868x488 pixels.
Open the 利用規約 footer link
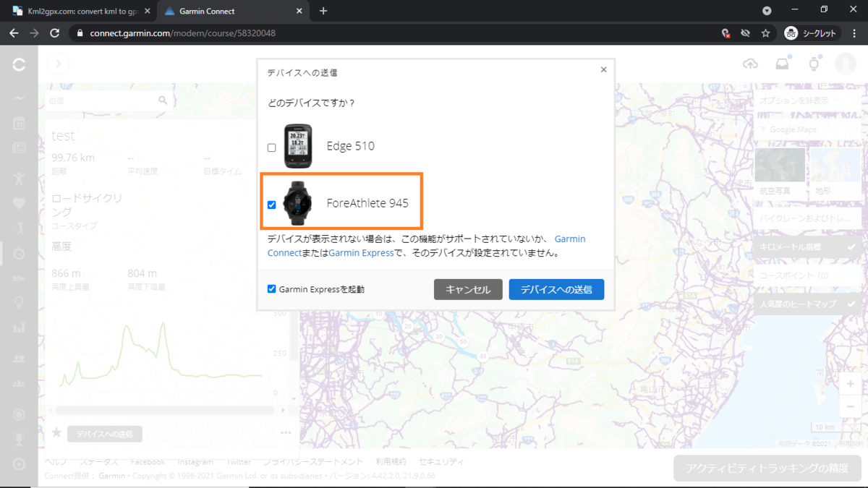click(x=391, y=461)
